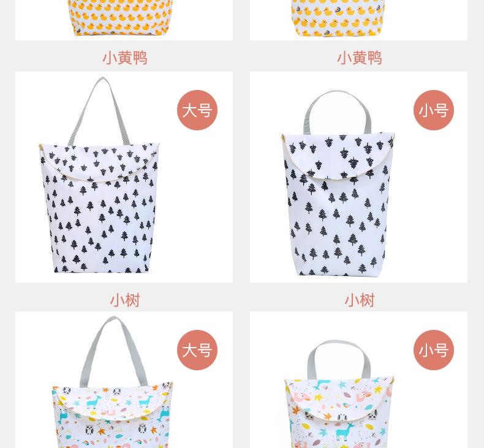Viewport: 484px width, 448px height.
Task: Click the 小号 badge on deer-pattern bag
Action: coord(434,350)
